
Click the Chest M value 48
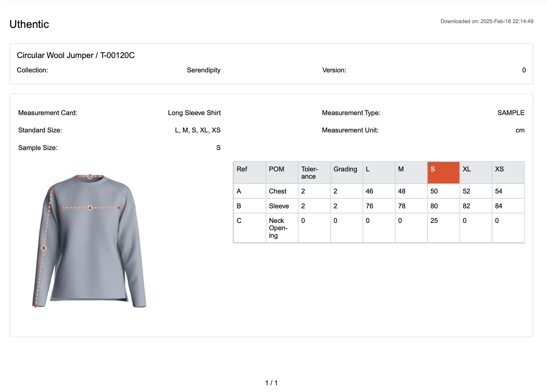pos(411,191)
